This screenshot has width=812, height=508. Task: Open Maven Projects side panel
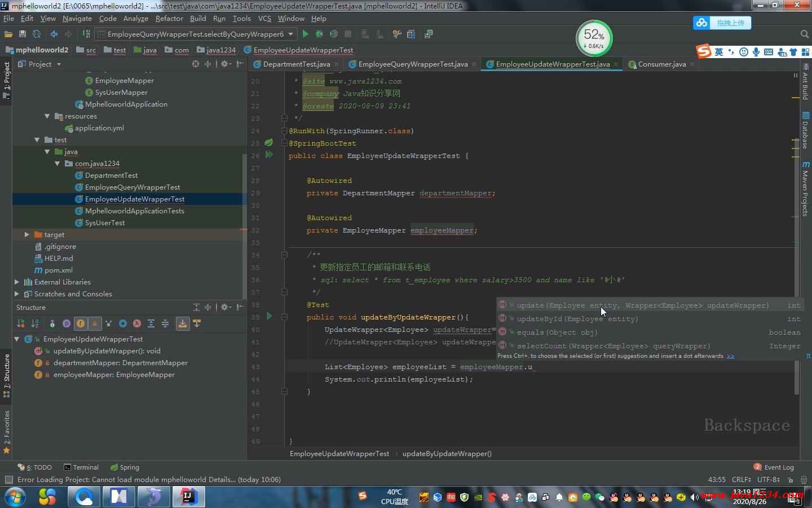click(x=805, y=189)
